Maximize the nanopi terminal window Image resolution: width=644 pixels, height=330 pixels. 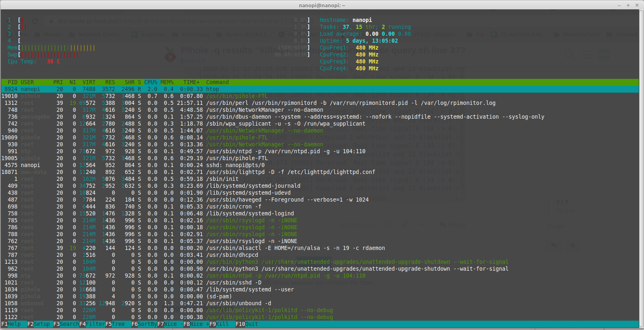[x=628, y=5]
